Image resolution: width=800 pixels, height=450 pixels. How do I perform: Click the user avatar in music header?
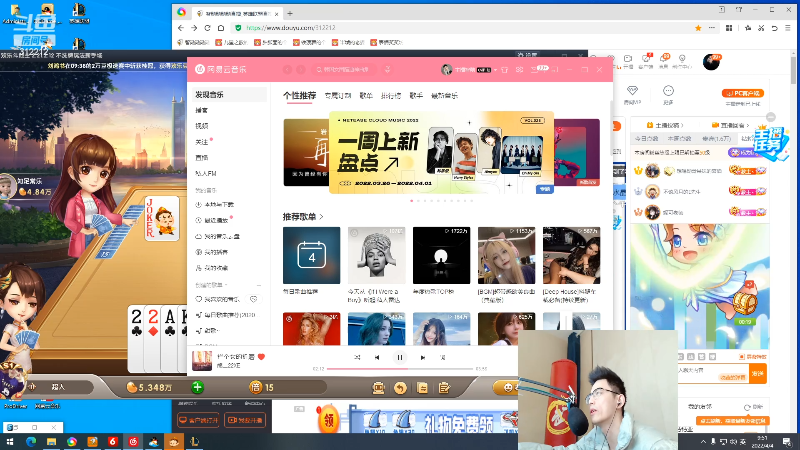click(446, 69)
